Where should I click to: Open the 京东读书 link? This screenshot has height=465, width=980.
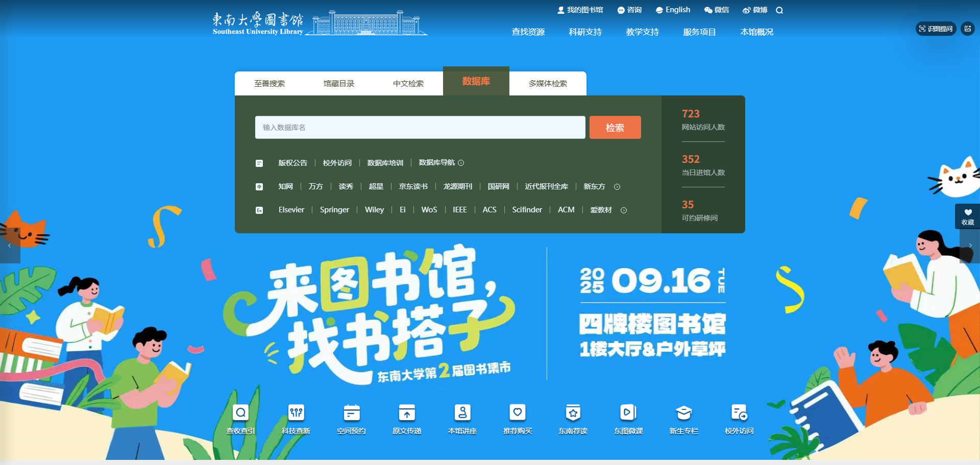click(413, 186)
